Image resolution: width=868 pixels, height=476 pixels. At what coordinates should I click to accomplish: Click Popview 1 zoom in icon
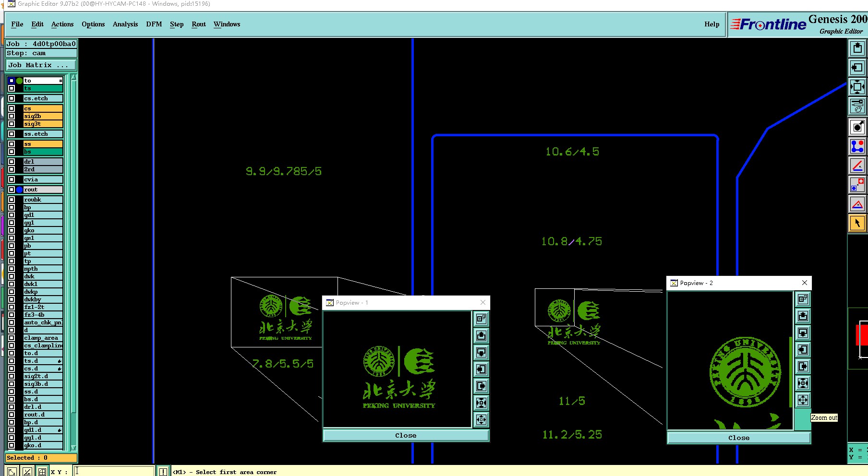[481, 403]
